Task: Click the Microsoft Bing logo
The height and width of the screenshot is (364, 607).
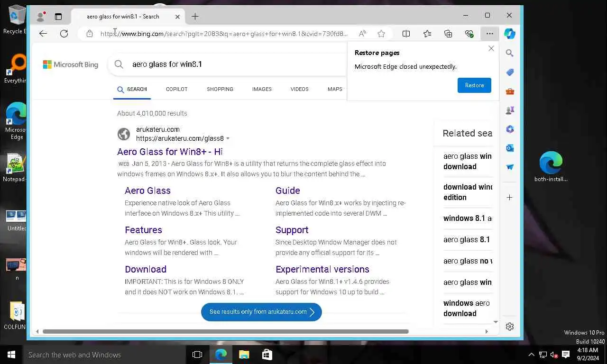Action: pos(71,64)
